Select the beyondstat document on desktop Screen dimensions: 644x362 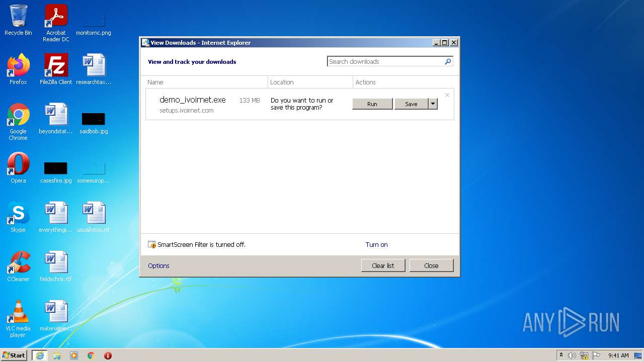click(x=56, y=119)
